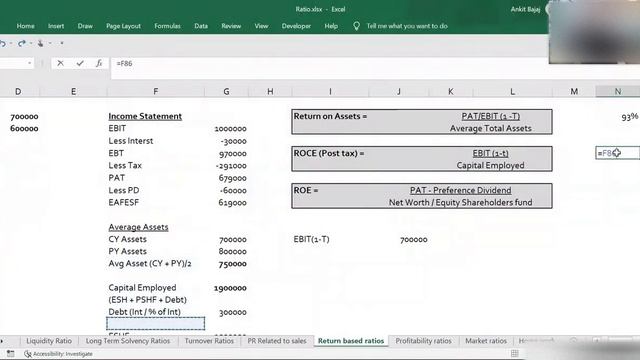Cancel formula entry with the X icon
Screen dimensions: 640x360
coord(60,63)
